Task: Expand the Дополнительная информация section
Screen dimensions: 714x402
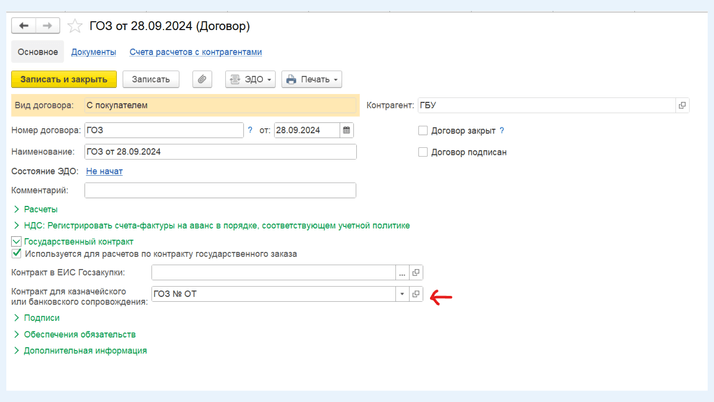Action: [x=85, y=350]
